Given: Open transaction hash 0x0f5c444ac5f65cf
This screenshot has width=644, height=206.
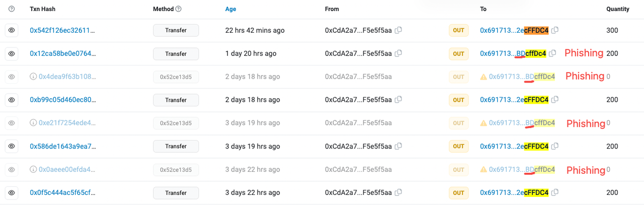Looking at the screenshot, I should (62, 193).
